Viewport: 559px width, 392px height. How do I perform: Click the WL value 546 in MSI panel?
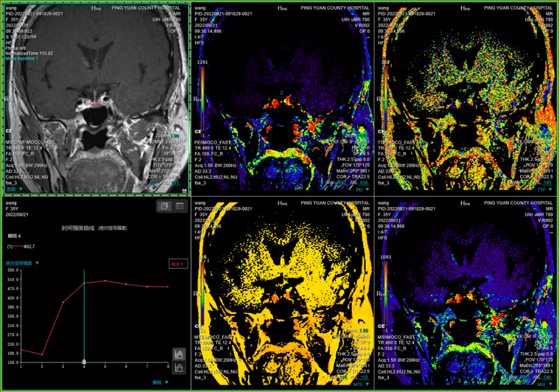click(547, 378)
